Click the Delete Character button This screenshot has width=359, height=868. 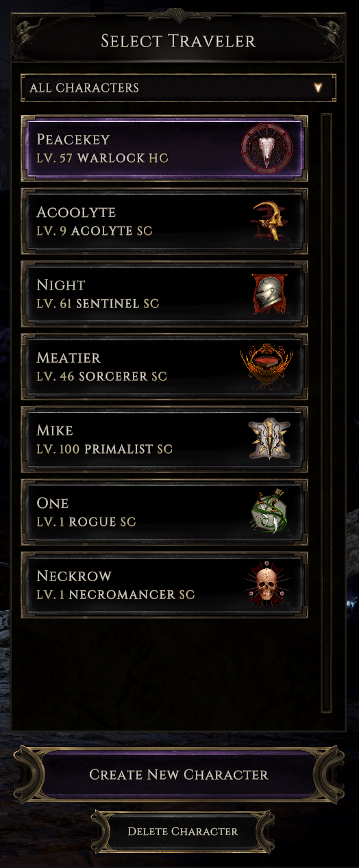(x=183, y=832)
